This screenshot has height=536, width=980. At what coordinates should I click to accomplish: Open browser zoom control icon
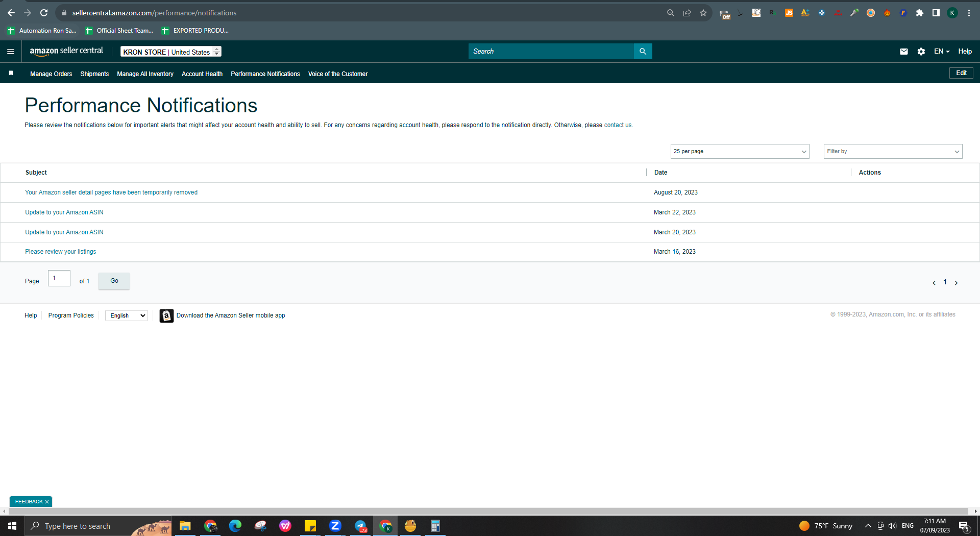click(671, 13)
